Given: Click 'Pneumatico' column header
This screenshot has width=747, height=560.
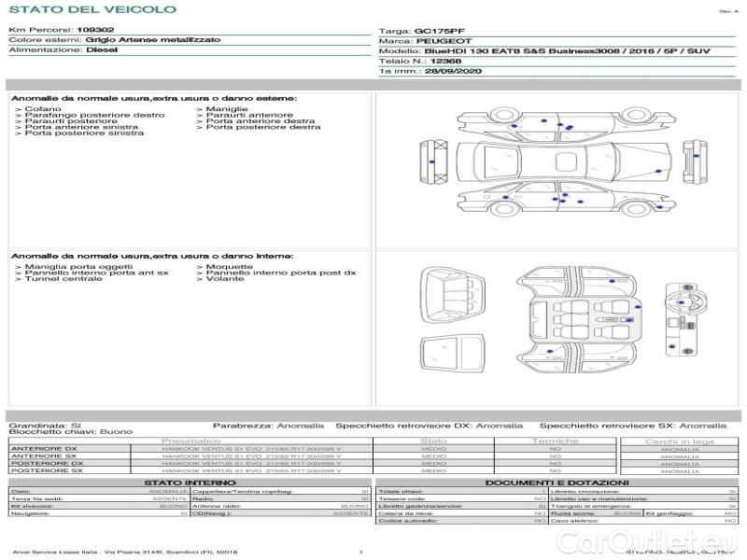Looking at the screenshot, I should [x=191, y=441].
